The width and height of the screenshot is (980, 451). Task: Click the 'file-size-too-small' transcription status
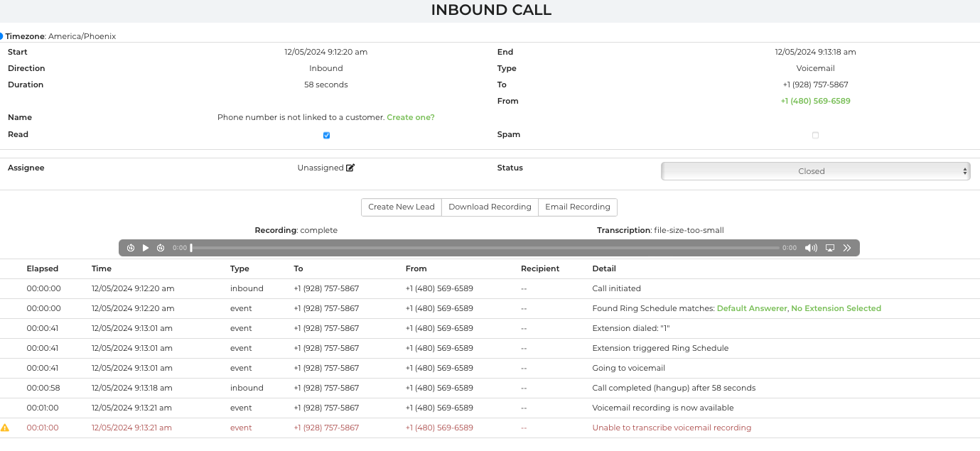[x=689, y=230]
